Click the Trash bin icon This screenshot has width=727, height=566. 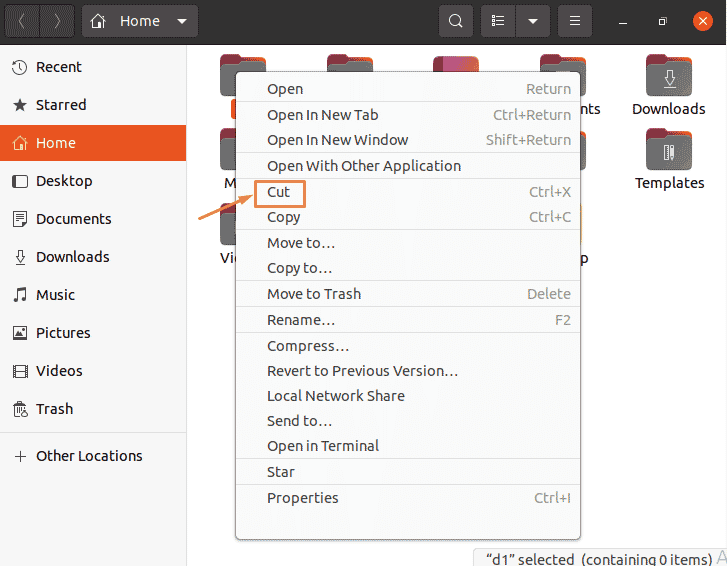20,409
